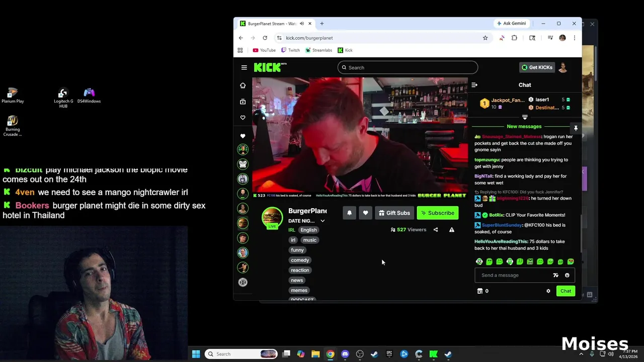Open Chrome Extensions puzzle icon
Image resolution: width=644 pixels, height=362 pixels.
coord(514,38)
